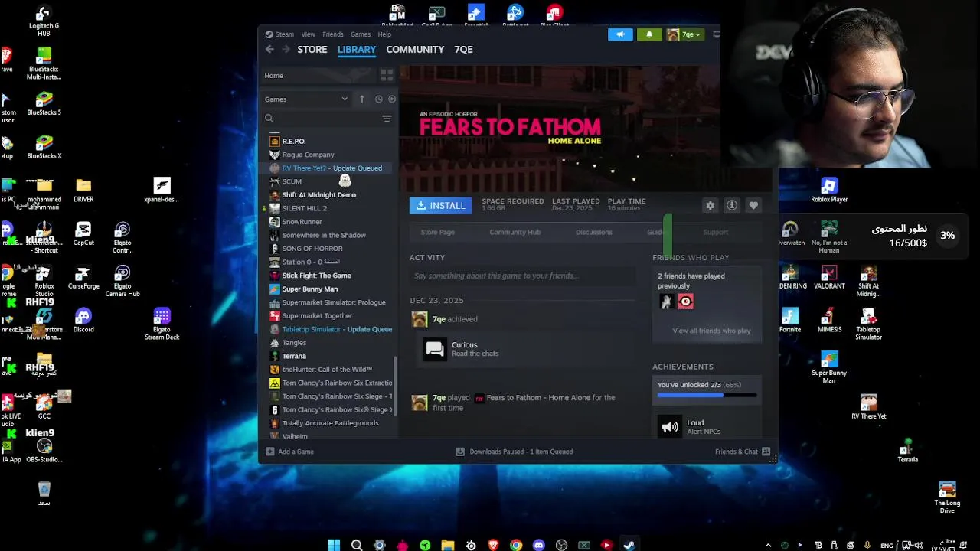980x551 pixels.
Task: Select Rogue Company in the game list
Action: tap(308, 155)
